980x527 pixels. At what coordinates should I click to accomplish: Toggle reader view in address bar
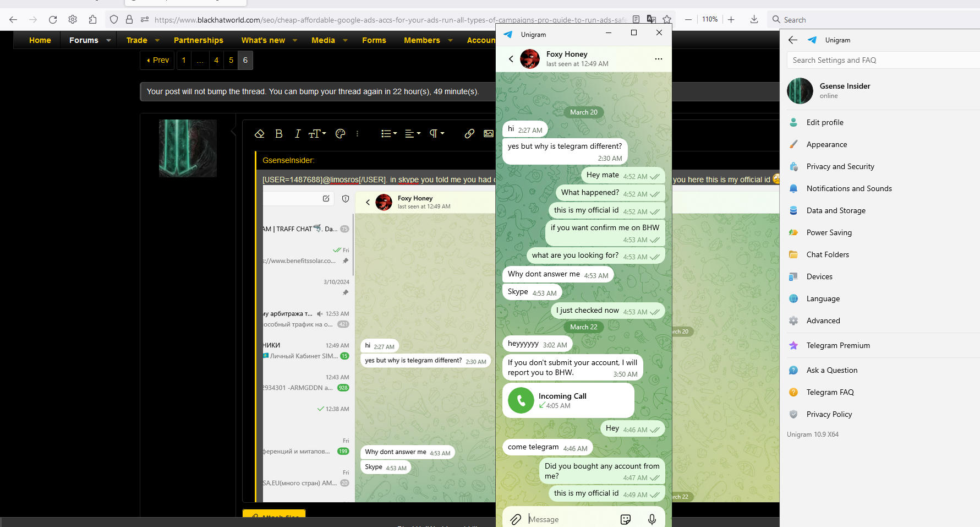636,19
